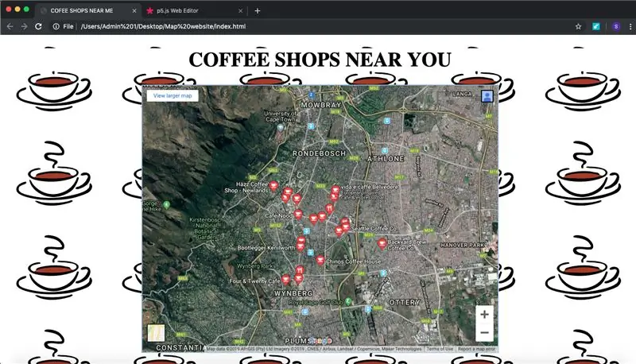
Task: Click the COFFEE SHOPS NEAR YOU heading
Action: tap(320, 60)
